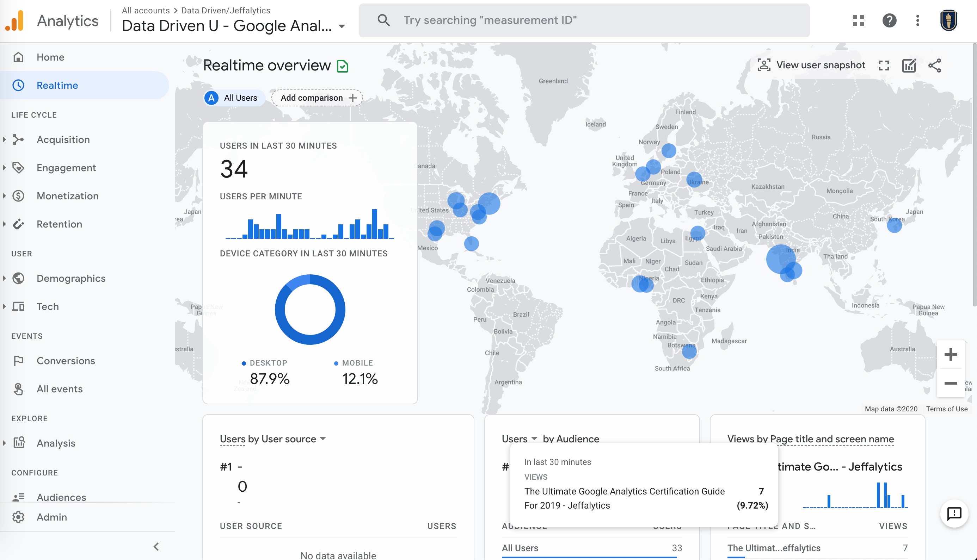The width and height of the screenshot is (977, 560).
Task: Expand the Demographics tree item
Action: [4, 278]
